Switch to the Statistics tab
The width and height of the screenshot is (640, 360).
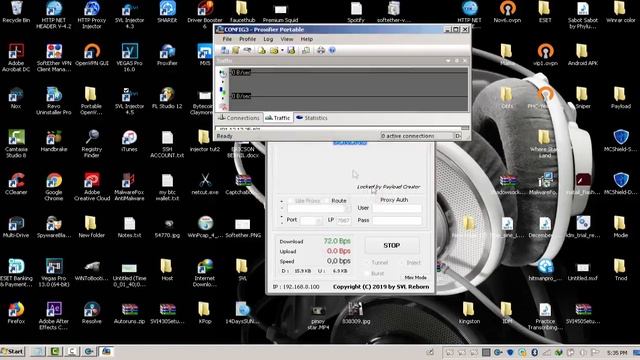(312, 118)
